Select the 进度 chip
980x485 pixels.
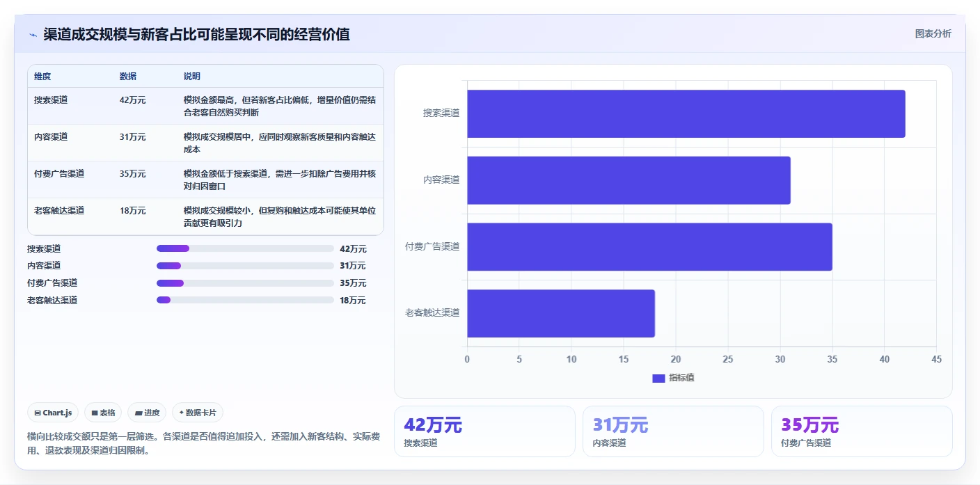147,413
